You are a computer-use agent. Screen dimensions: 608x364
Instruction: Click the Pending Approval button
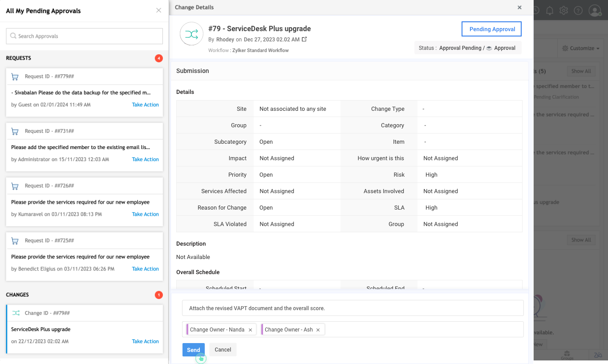(x=492, y=29)
